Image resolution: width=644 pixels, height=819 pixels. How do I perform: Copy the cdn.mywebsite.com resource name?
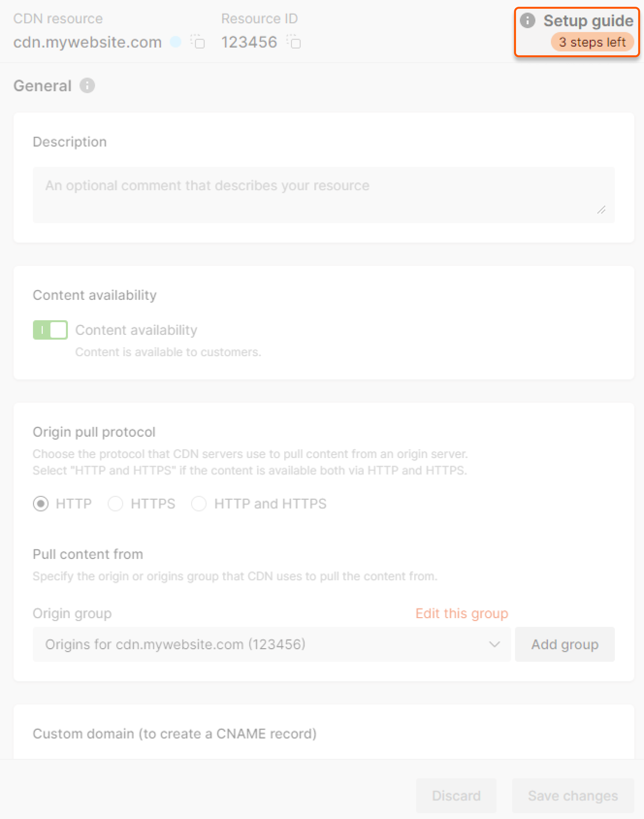[198, 42]
